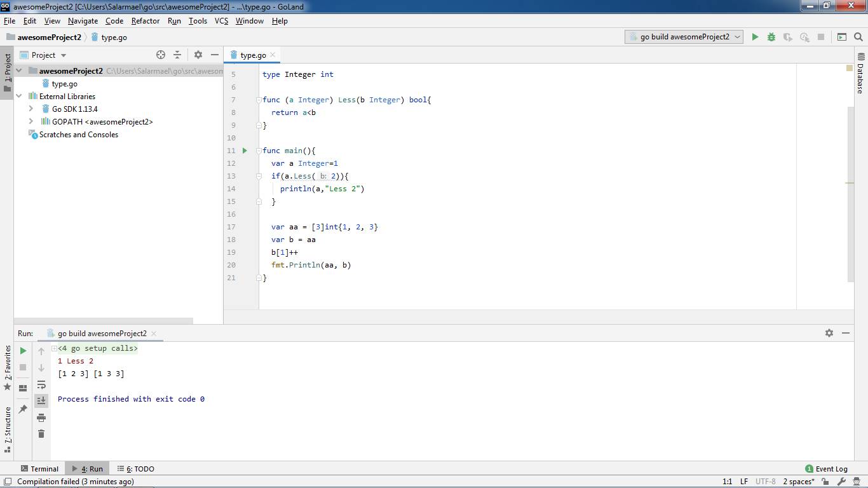Open the Project view selector dropdown
Screen dimensions: 868x488
pyautogui.click(x=44, y=55)
